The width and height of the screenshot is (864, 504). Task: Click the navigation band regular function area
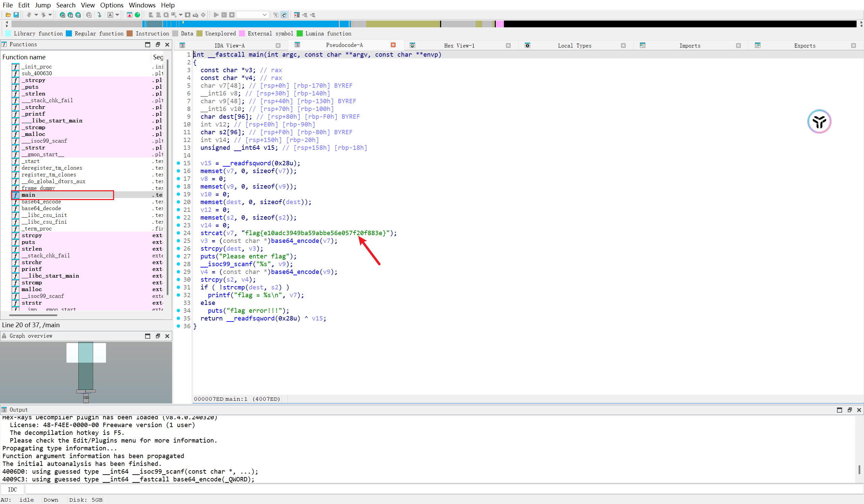point(257,24)
